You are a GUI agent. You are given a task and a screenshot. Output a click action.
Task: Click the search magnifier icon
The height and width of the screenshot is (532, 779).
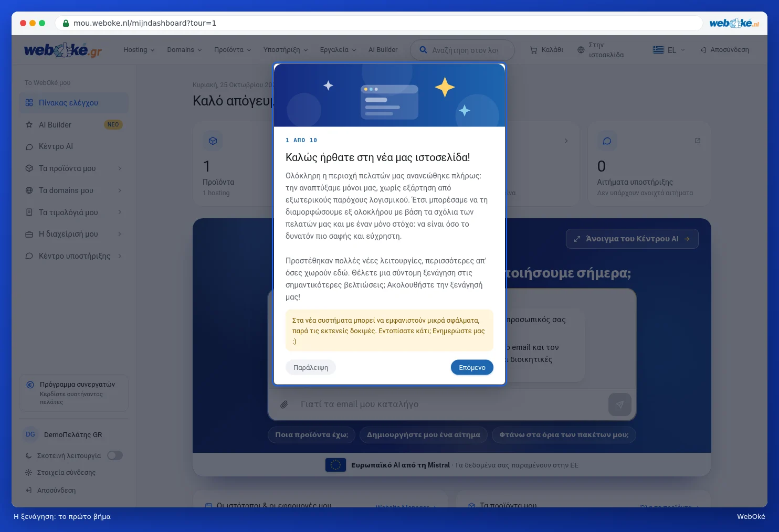[423, 50]
